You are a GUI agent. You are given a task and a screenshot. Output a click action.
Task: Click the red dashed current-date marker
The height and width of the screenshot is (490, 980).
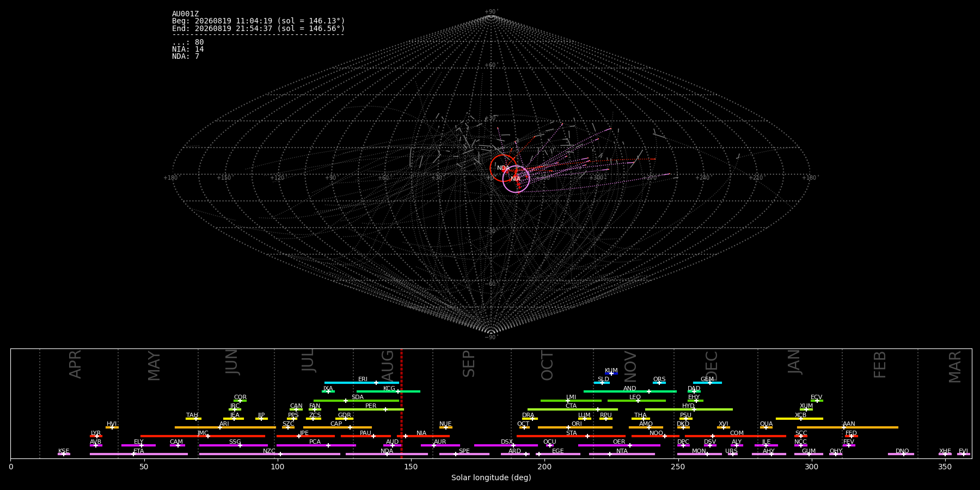(401, 403)
